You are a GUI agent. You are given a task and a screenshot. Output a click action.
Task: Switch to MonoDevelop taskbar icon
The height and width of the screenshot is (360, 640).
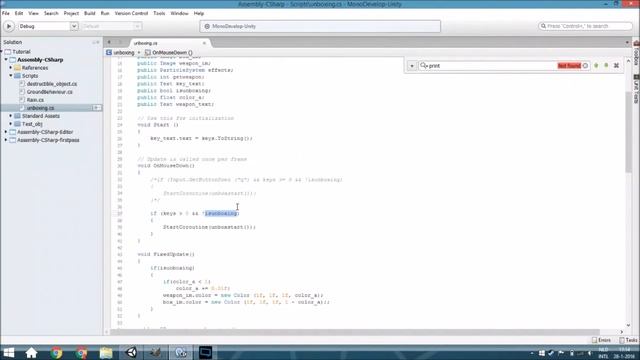(x=181, y=353)
